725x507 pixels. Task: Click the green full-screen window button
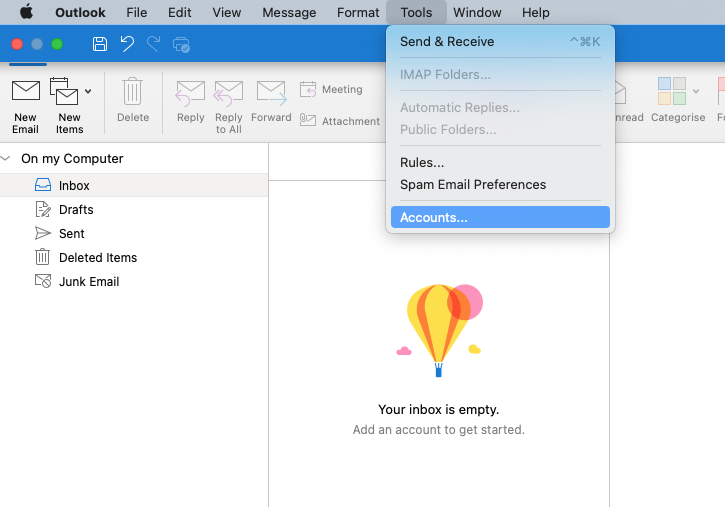click(57, 44)
